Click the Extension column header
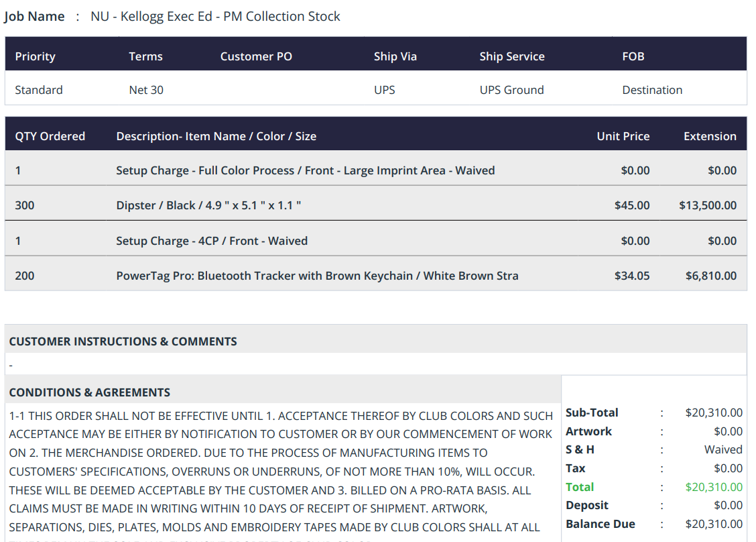Image resolution: width=756 pixels, height=542 pixels. (x=710, y=136)
